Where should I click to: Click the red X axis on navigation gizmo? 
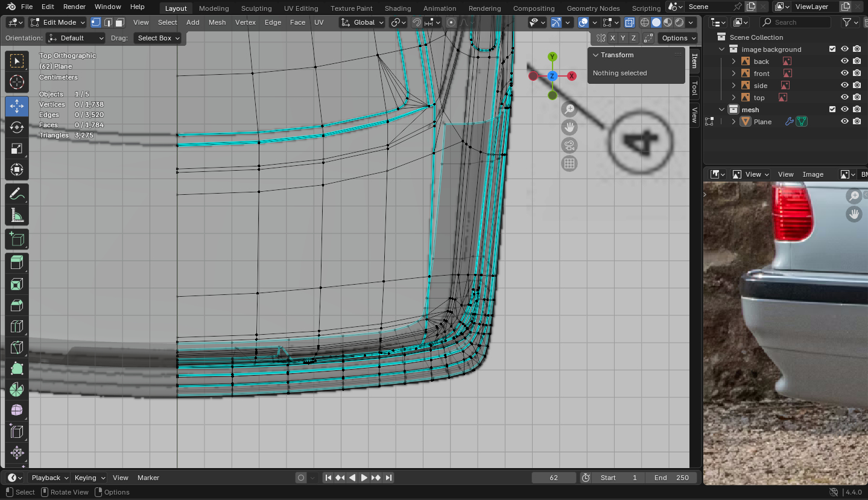pos(572,76)
